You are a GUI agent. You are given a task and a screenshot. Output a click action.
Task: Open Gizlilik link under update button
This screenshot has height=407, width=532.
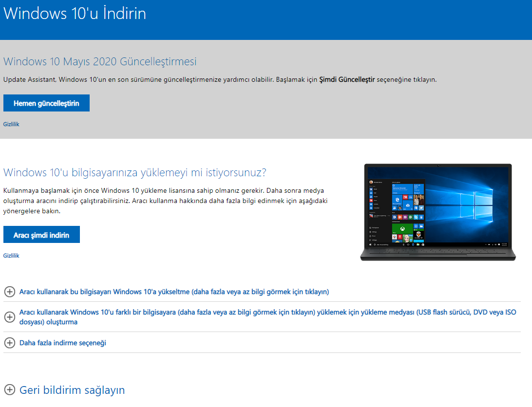(11, 124)
